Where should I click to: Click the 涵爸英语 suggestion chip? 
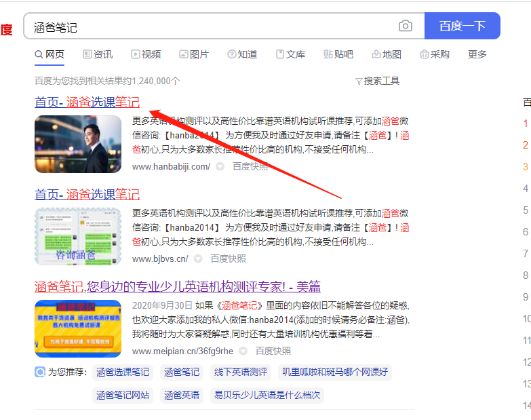[x=182, y=396]
